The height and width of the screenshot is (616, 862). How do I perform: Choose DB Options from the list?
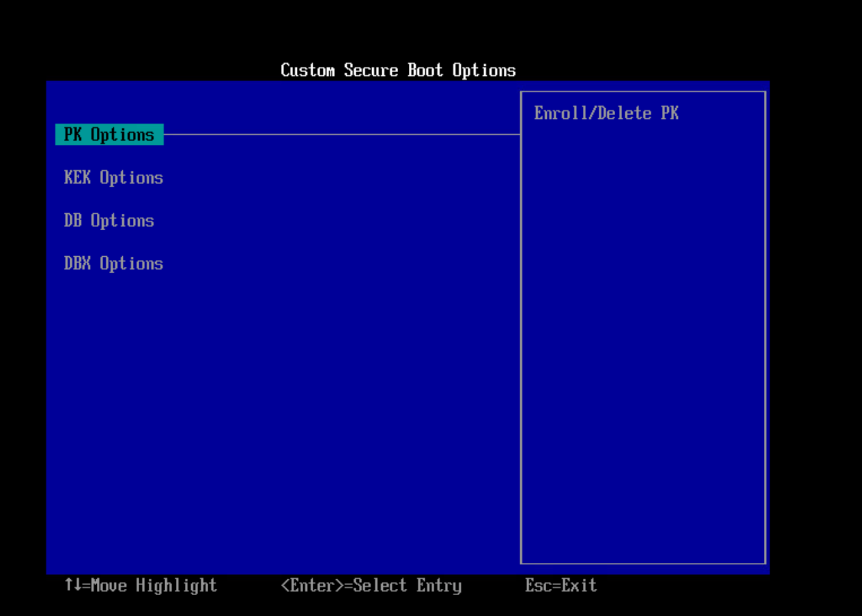point(109,221)
